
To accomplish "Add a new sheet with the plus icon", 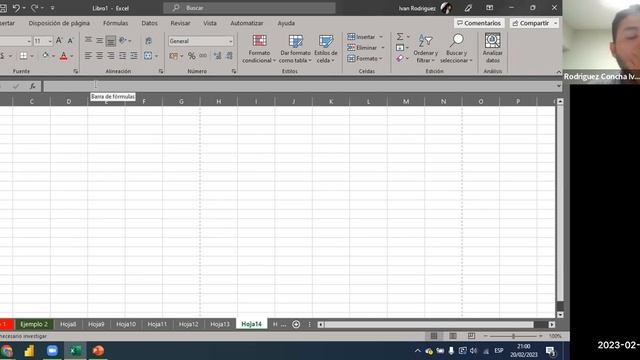I will (x=296, y=324).
